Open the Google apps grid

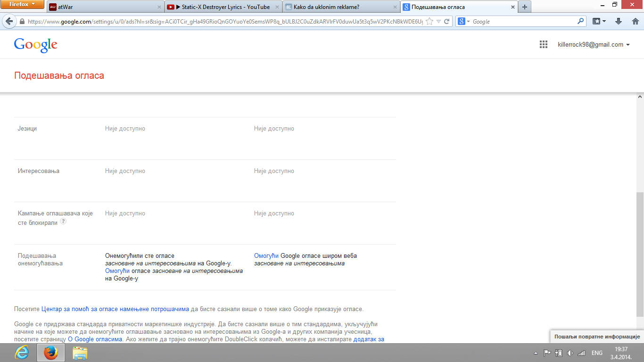[544, 44]
